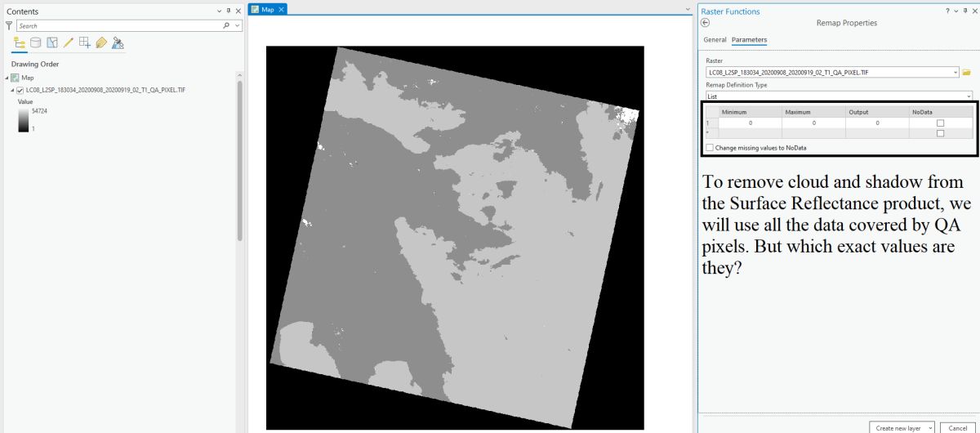This screenshot has height=433, width=980.
Task: Select the List By Data Source icon
Action: point(36,42)
